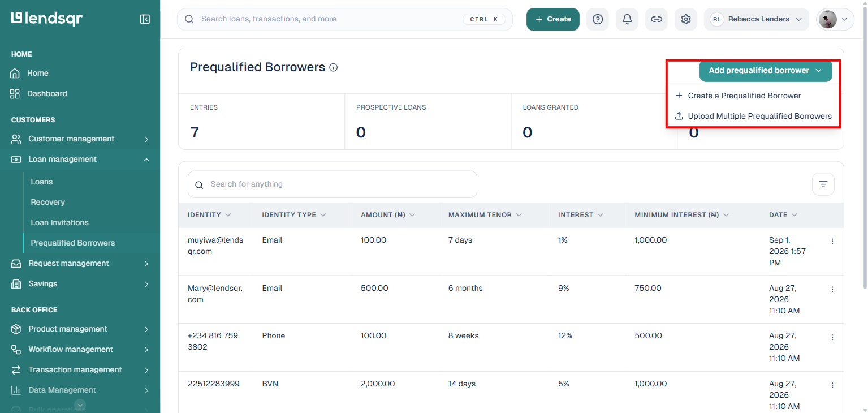Open row actions for BVN 22512283999
Image resolution: width=868 pixels, height=413 pixels.
pos(832,385)
